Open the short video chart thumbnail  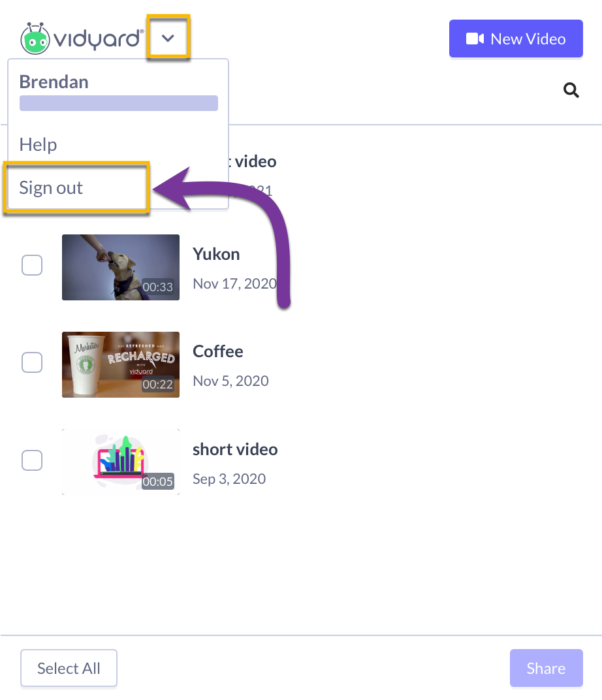pyautogui.click(x=121, y=462)
